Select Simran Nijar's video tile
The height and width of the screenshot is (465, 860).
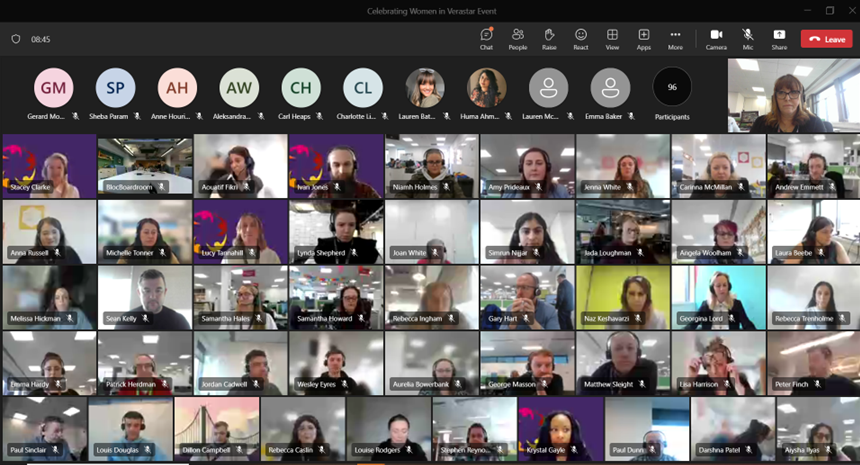click(528, 232)
